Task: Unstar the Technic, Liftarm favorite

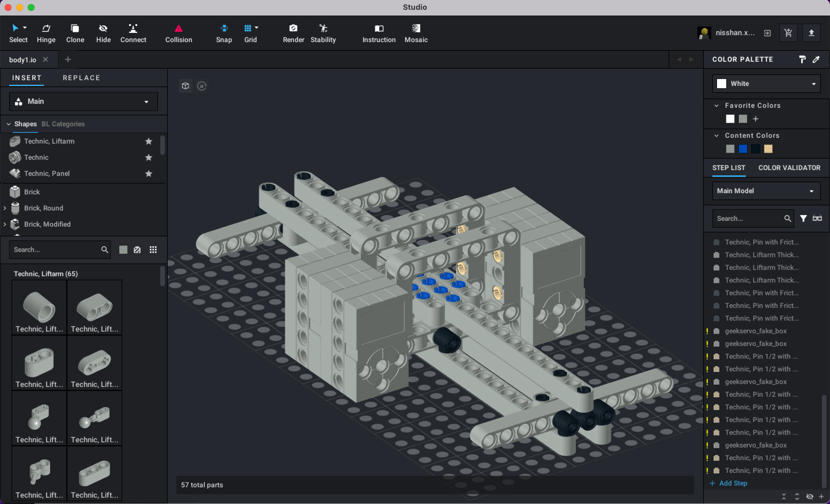Action: [x=148, y=142]
